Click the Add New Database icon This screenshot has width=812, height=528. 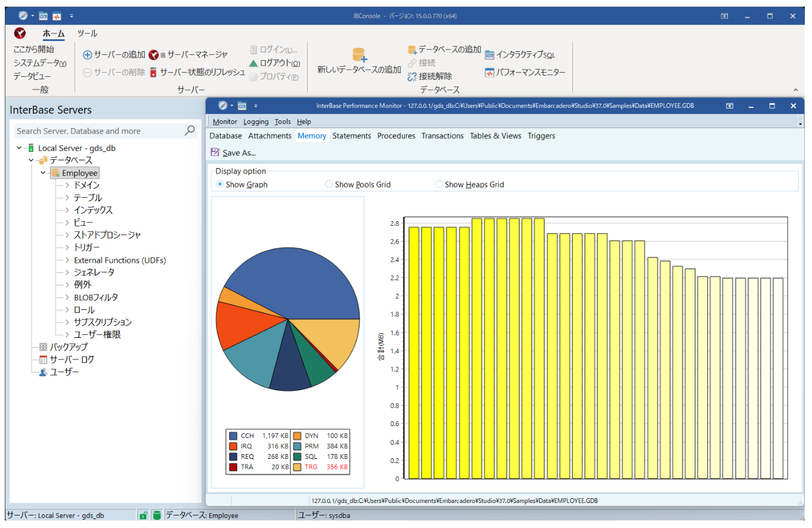point(359,55)
